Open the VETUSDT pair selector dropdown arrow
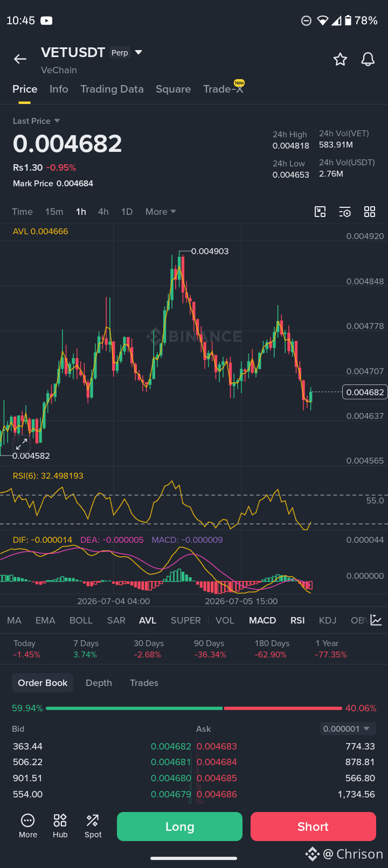 (x=138, y=52)
